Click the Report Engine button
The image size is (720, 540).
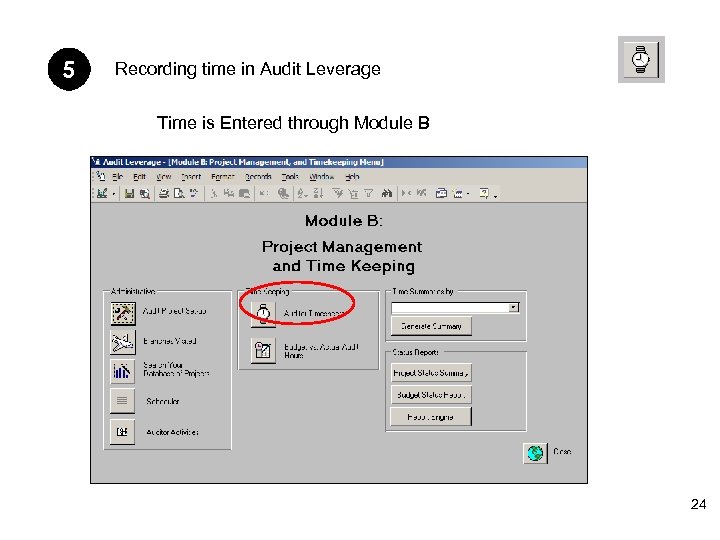point(431,416)
